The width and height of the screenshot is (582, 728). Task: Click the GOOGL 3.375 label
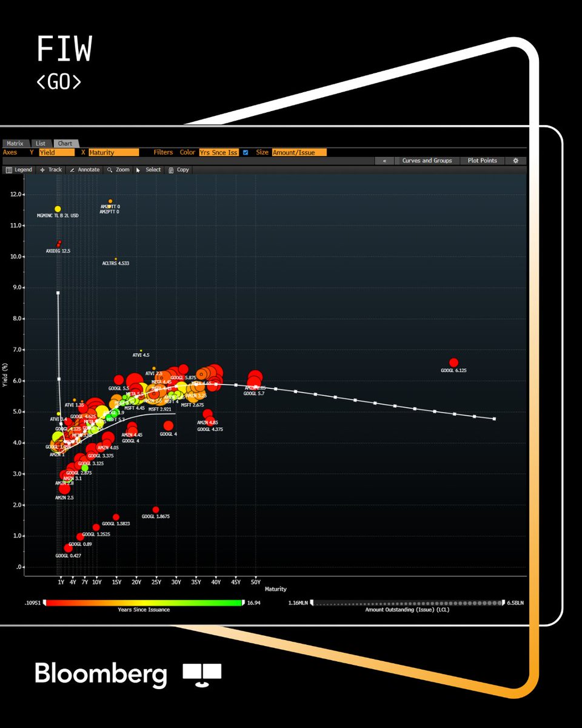pyautogui.click(x=101, y=456)
